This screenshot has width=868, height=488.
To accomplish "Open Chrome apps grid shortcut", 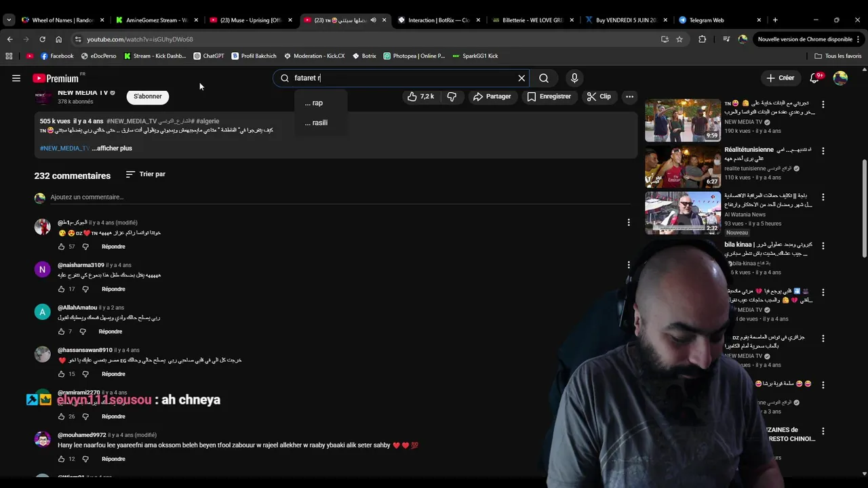I will 9,56.
